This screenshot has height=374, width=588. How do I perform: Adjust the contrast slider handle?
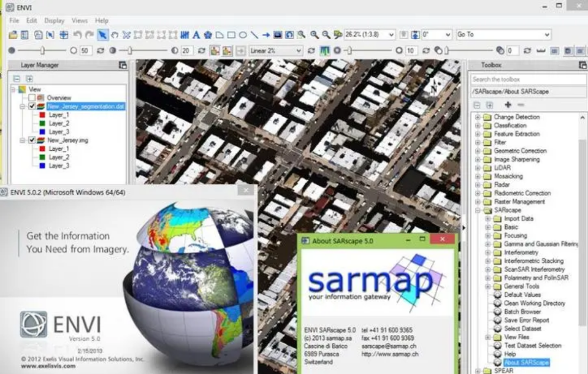pos(130,50)
